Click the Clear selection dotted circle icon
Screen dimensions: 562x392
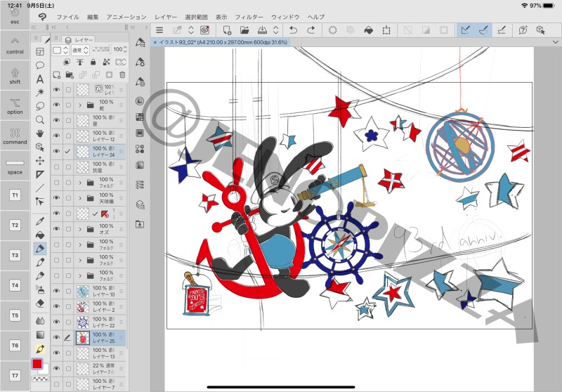[332, 30]
